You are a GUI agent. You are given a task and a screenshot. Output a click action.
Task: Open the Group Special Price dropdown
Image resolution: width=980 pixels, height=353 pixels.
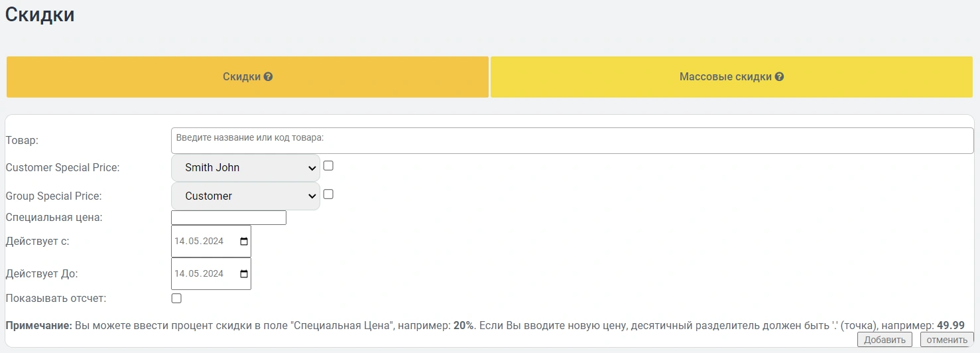(x=245, y=196)
